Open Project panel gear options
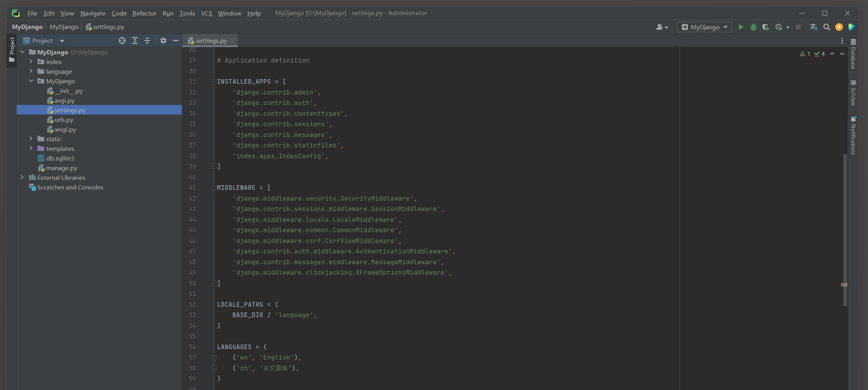The width and height of the screenshot is (868, 390). click(x=163, y=41)
